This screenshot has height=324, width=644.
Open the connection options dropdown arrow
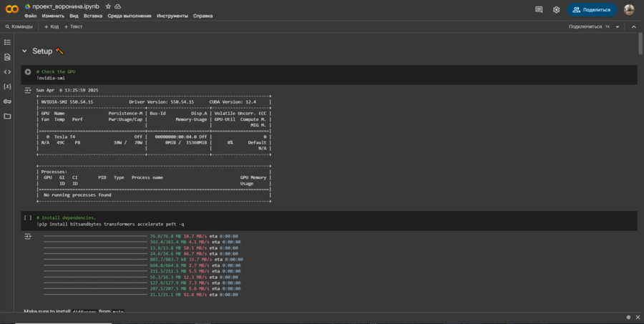[616, 26]
